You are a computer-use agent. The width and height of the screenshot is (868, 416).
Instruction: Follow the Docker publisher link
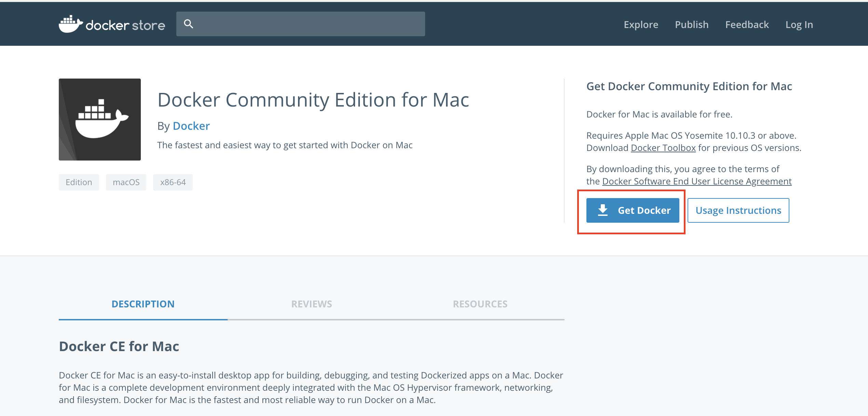(x=191, y=126)
